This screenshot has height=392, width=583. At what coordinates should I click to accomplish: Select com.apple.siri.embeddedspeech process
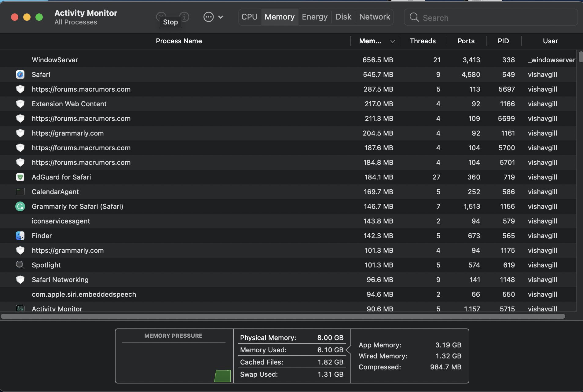pyautogui.click(x=84, y=294)
